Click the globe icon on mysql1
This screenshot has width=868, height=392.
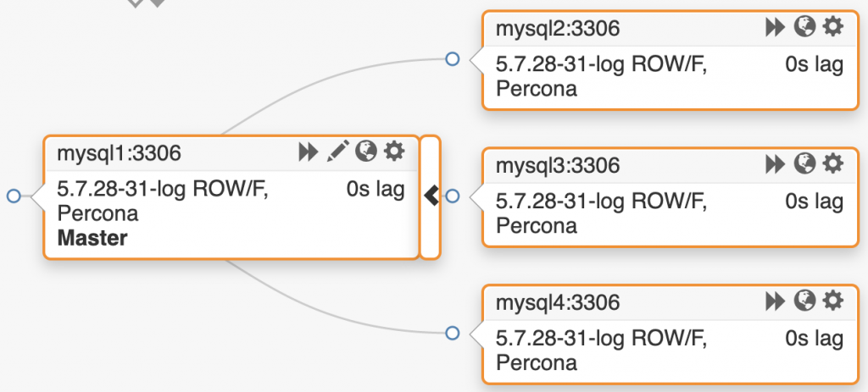pos(366,152)
